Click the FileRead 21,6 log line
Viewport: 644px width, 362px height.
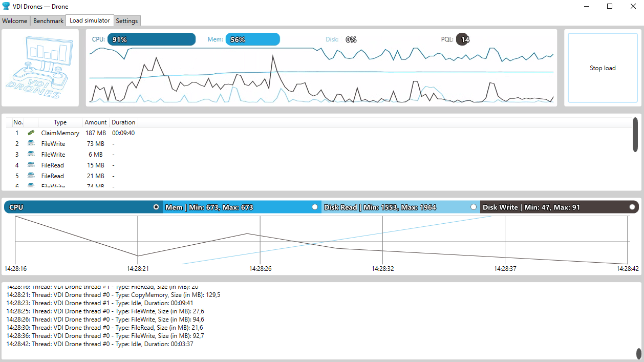(x=105, y=328)
